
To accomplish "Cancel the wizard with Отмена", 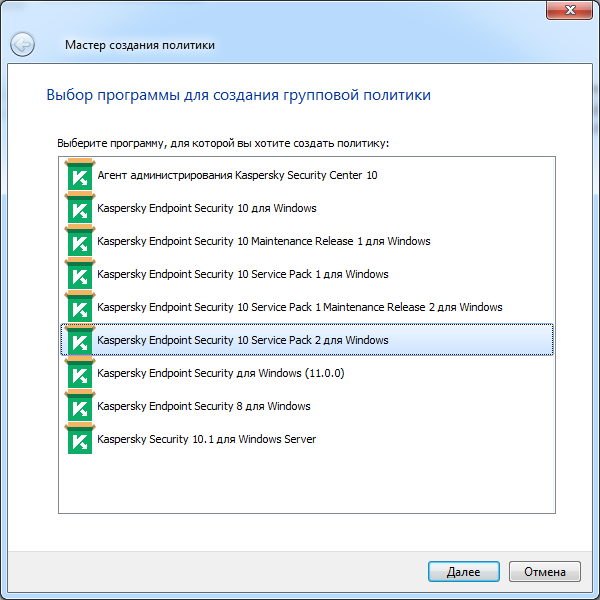I will (545, 571).
